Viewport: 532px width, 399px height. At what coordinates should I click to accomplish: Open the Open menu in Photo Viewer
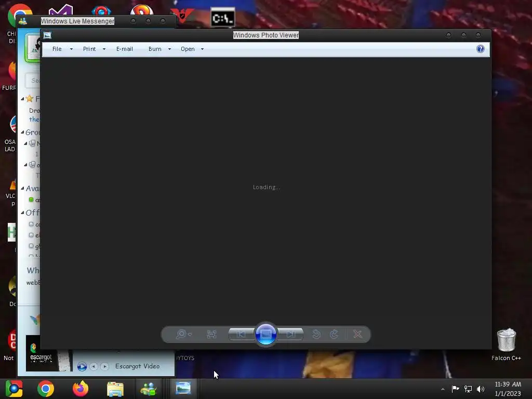click(x=188, y=49)
